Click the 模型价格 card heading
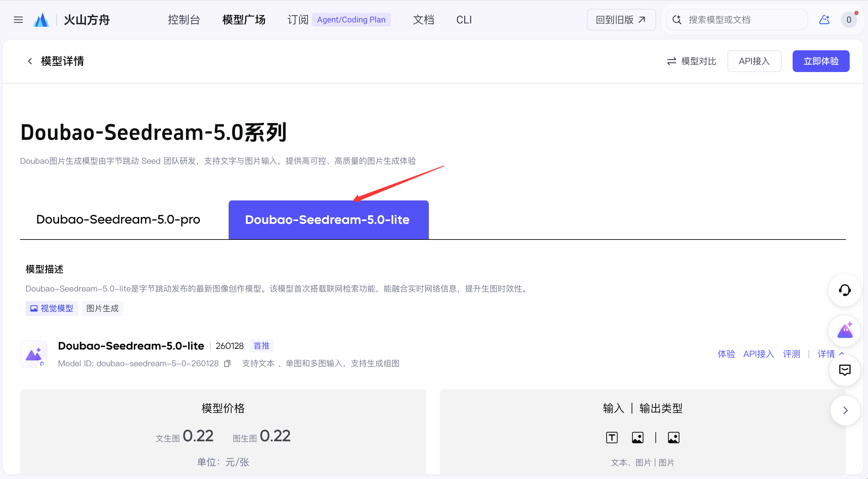The image size is (868, 479). click(x=223, y=408)
